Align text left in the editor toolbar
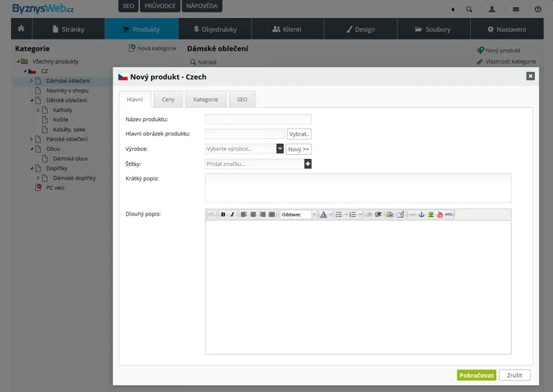This screenshot has height=392, width=553. pos(244,214)
